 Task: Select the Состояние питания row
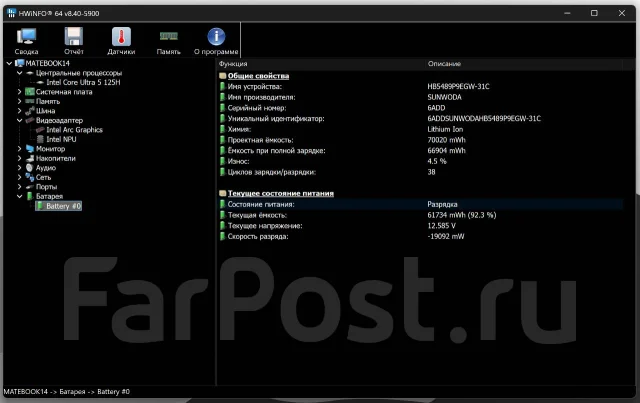tap(420, 204)
